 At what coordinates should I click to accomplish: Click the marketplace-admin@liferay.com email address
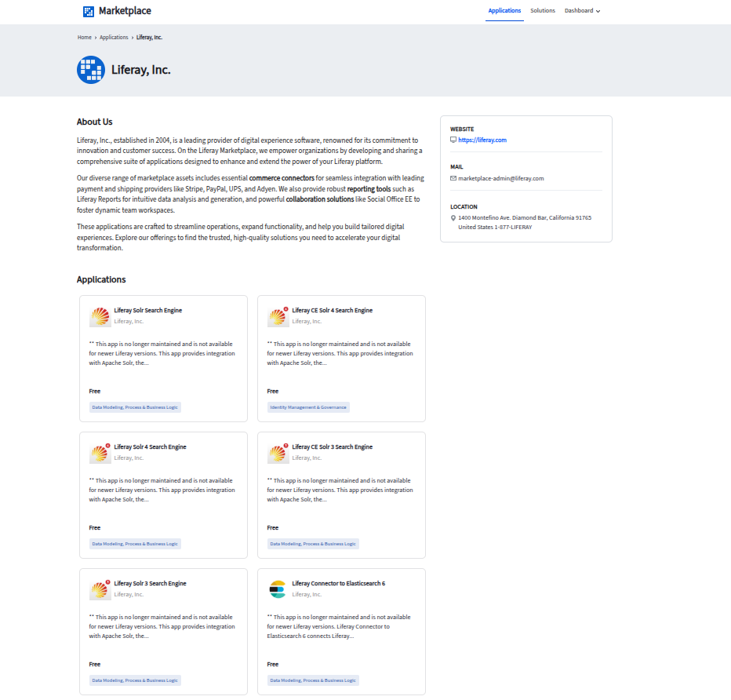(500, 179)
